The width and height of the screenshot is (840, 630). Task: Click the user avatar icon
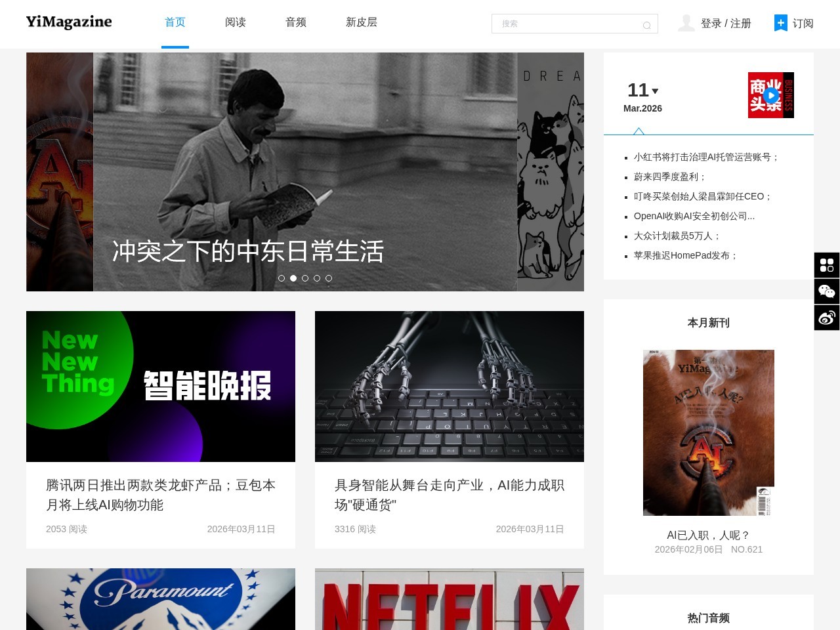pos(686,23)
